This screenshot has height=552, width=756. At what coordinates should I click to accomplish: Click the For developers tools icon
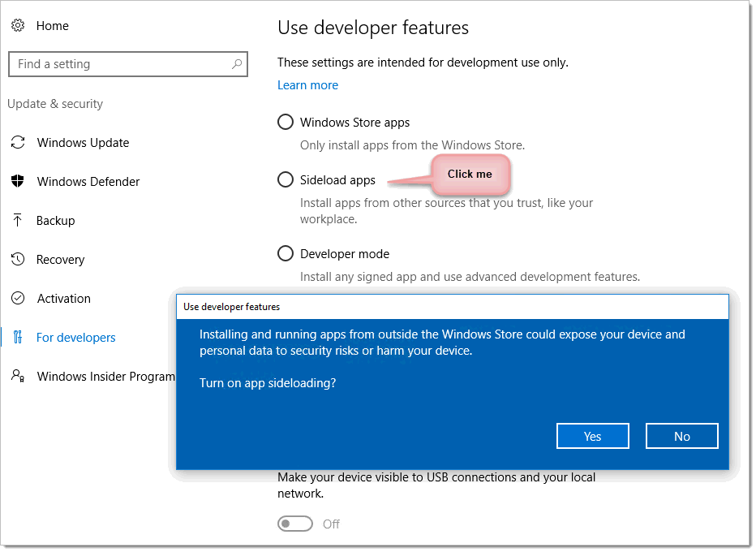pos(18,337)
